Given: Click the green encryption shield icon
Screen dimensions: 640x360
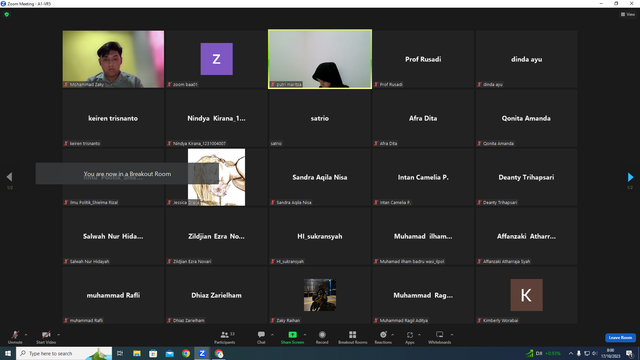Looking at the screenshot, I should coord(7,14).
